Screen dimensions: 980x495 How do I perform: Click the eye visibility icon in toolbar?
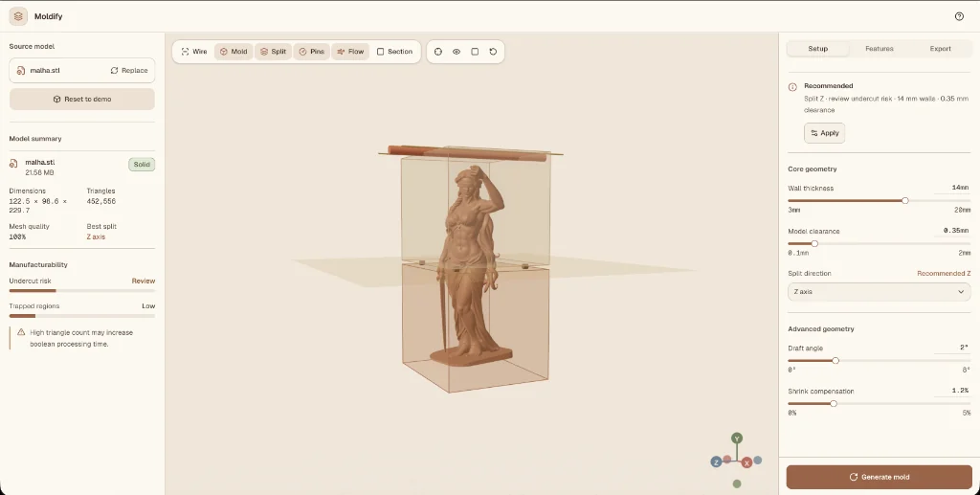(x=457, y=52)
